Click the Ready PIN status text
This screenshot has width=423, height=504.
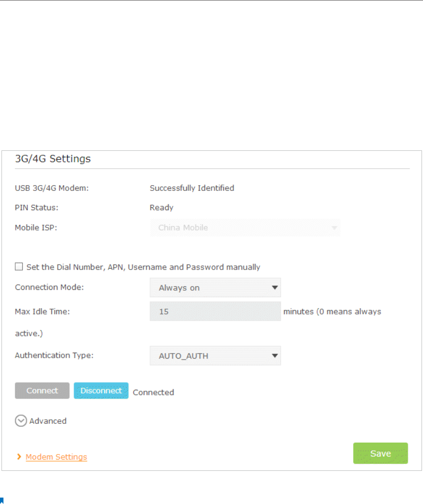coord(162,208)
